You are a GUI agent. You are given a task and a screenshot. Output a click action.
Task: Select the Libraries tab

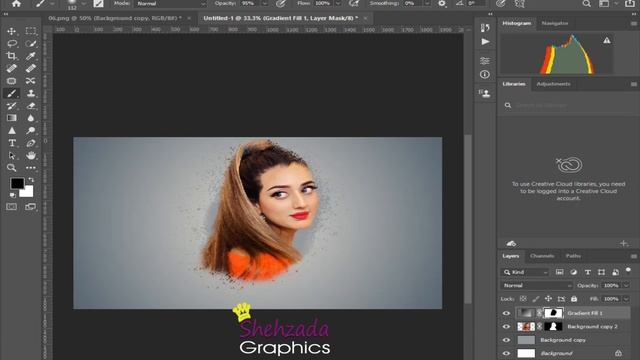click(514, 84)
